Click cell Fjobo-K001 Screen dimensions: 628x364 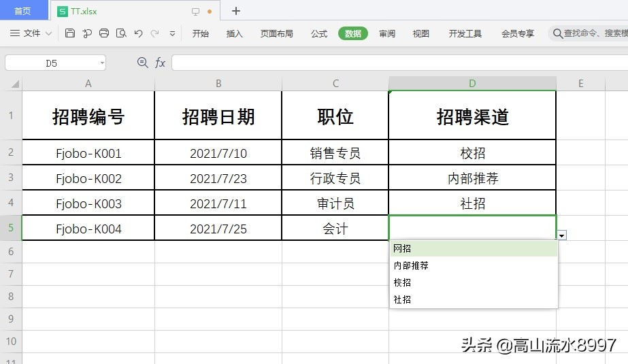(88, 152)
